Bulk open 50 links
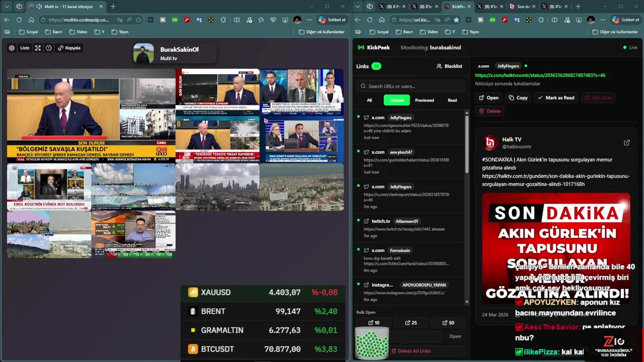Screen dimensions: 644x362 (x=448, y=323)
